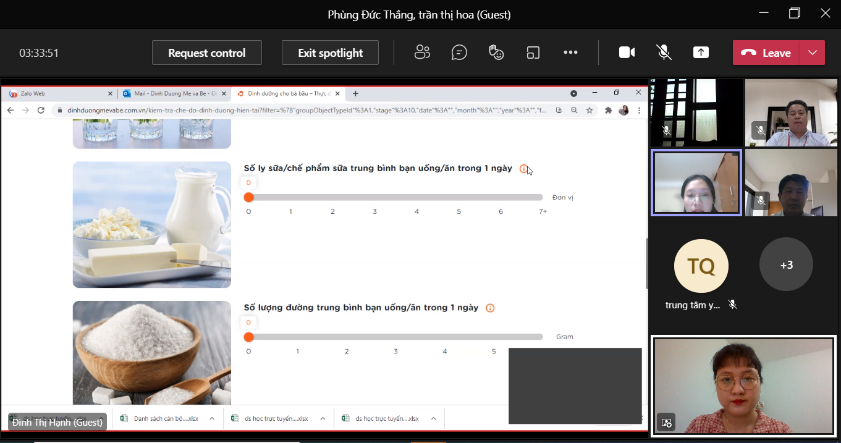Click info icon beside milk question
841x443 pixels.
pyautogui.click(x=523, y=169)
